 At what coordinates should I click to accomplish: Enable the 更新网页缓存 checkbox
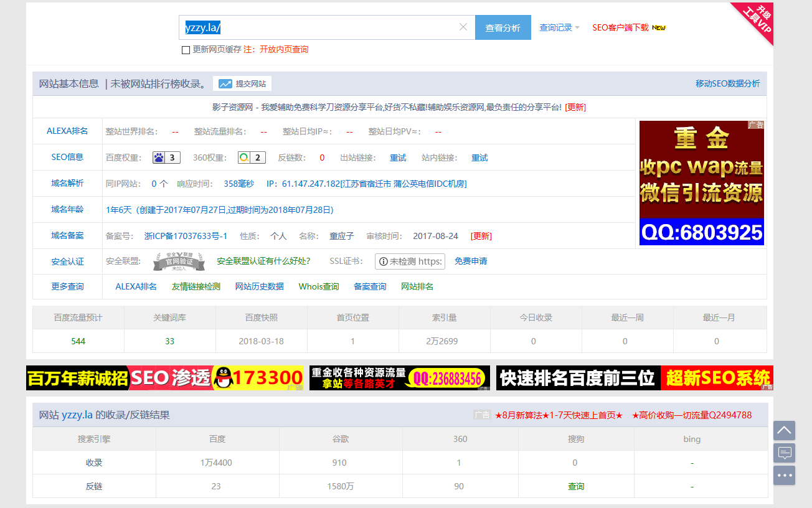tap(186, 50)
